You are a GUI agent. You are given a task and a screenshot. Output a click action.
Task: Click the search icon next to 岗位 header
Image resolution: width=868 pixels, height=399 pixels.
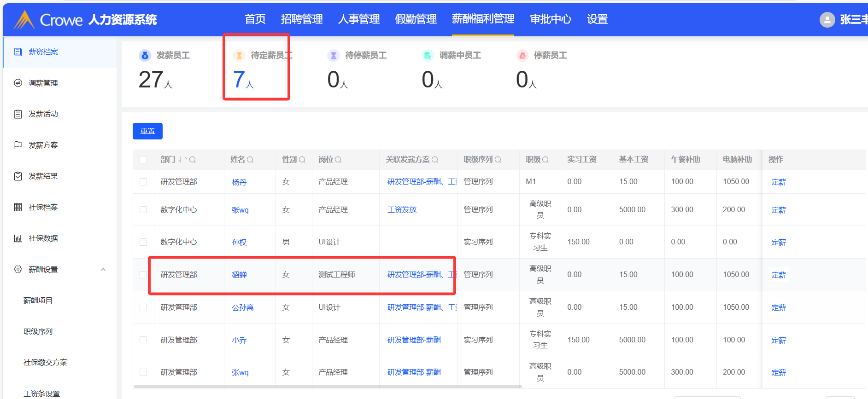338,160
